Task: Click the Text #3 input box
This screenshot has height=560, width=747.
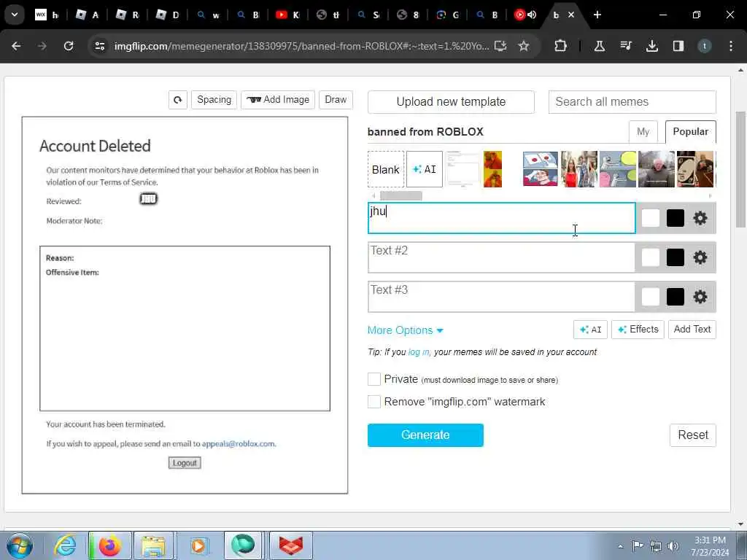Action: click(x=501, y=296)
